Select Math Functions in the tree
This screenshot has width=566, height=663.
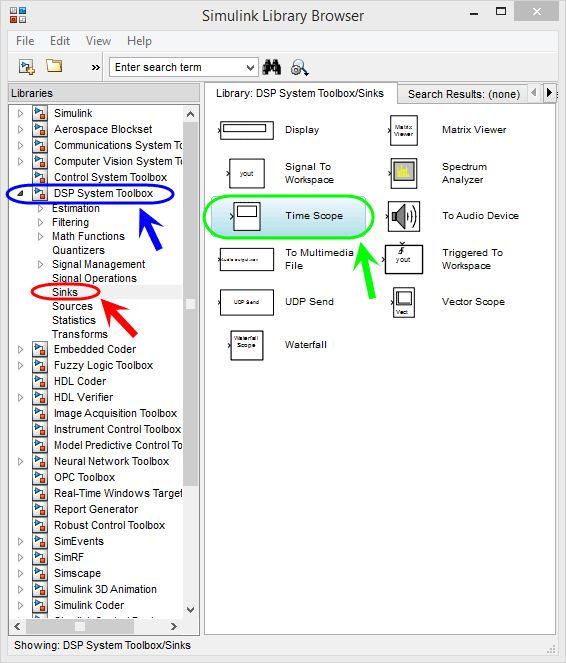[x=88, y=236]
